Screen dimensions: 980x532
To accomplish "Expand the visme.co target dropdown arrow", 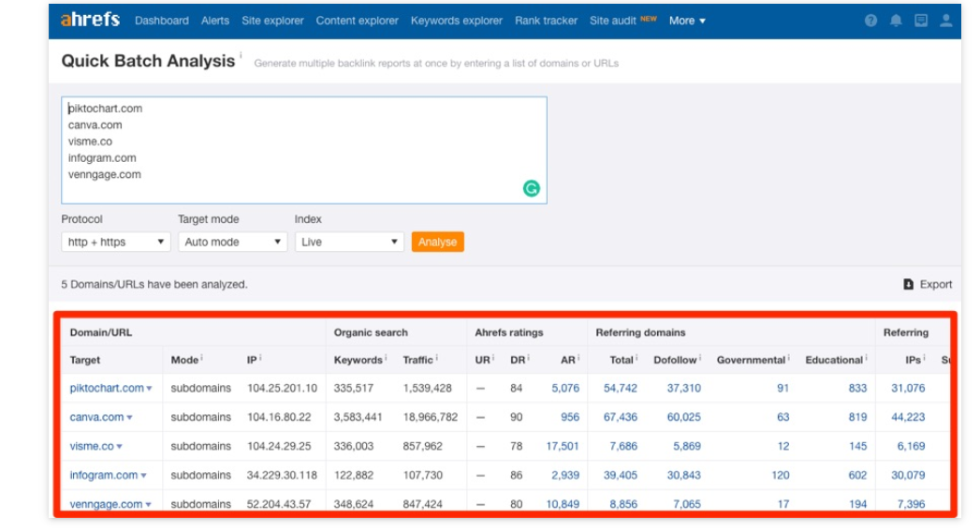I will point(120,447).
